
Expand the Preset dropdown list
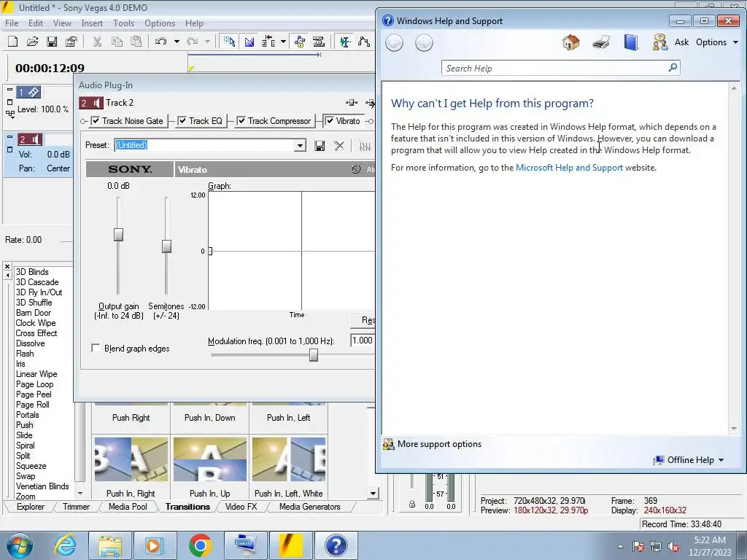coord(300,145)
